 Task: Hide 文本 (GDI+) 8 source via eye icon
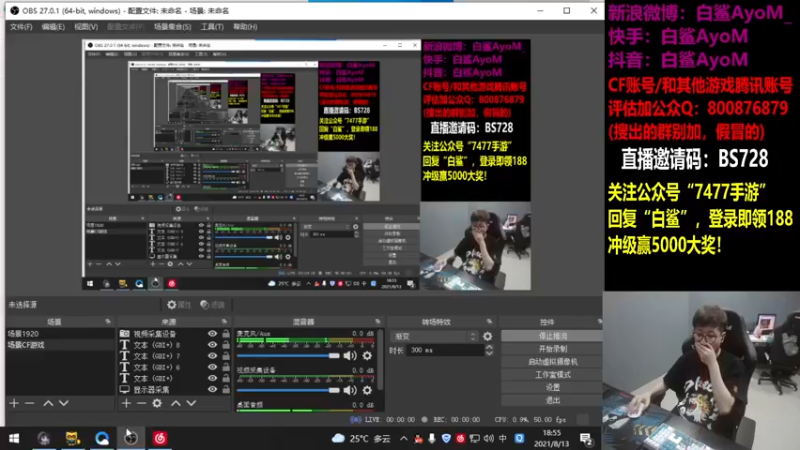coord(212,345)
